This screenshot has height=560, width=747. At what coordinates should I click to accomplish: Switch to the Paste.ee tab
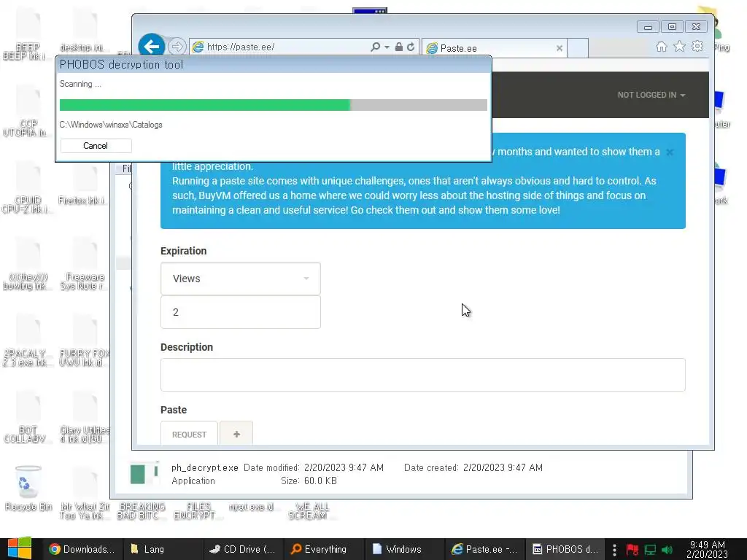click(494, 48)
